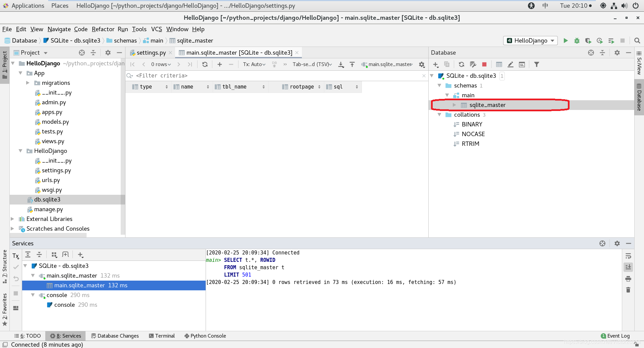
Task: Open table editor icon in Database toolbar
Action: [499, 64]
